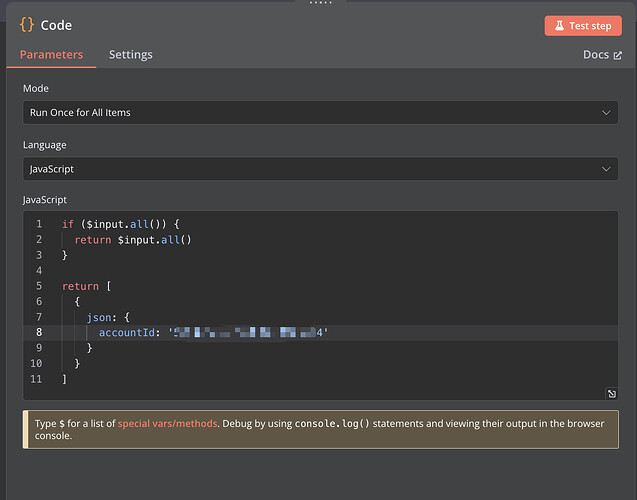Click code line 'if ($input.all()) {'
Image resolution: width=637 pixels, height=500 pixels.
pos(120,224)
